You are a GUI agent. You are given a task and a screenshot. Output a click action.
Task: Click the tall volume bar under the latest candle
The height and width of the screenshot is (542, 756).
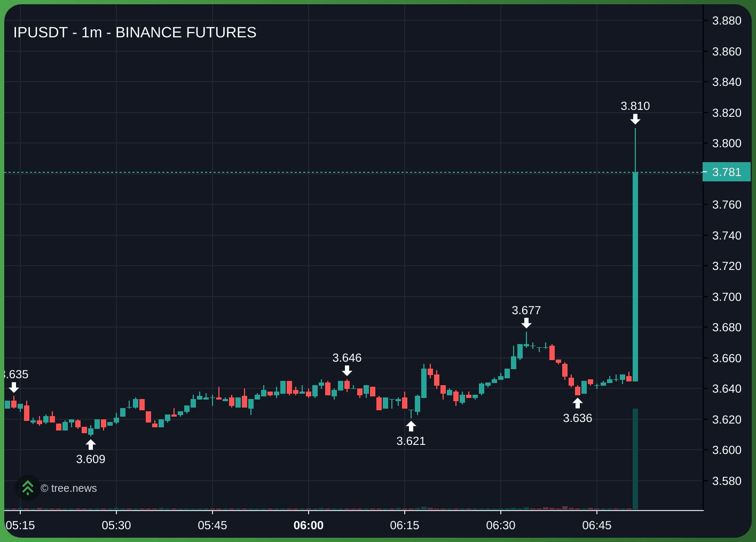pos(635,459)
